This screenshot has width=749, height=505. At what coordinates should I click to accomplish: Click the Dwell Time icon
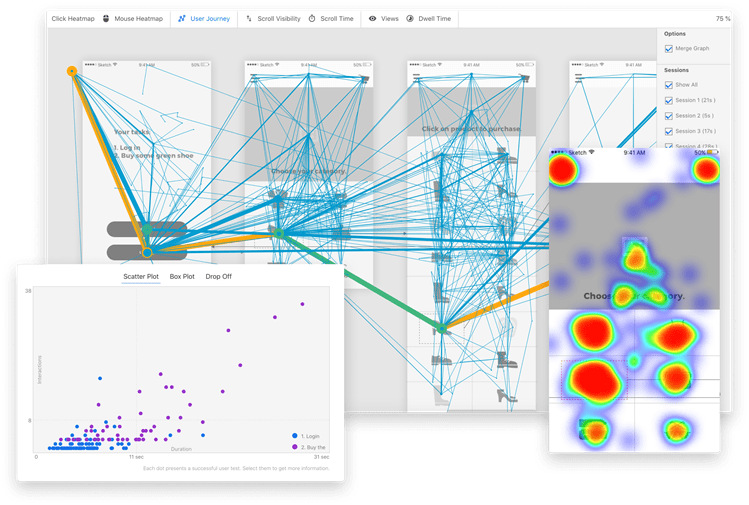(410, 18)
